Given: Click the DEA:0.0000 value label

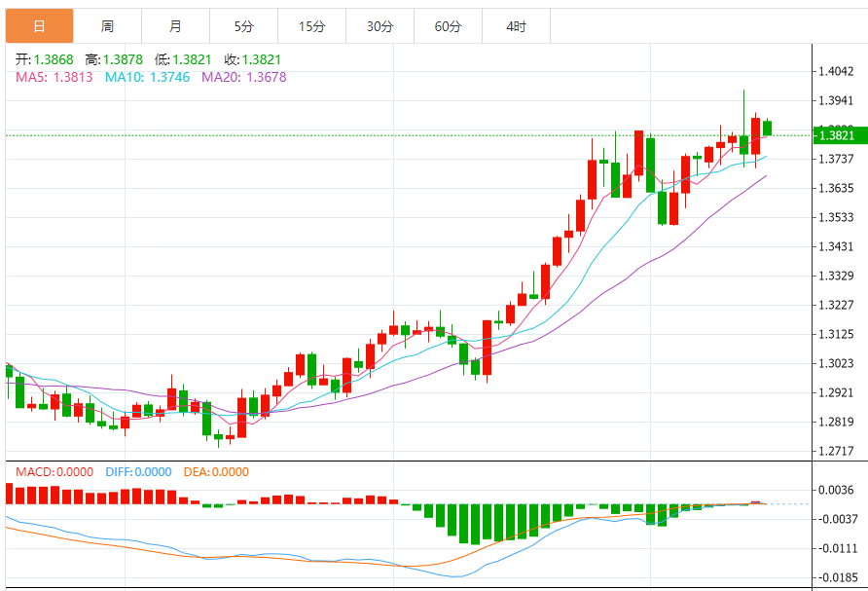Looking at the screenshot, I should tap(216, 472).
